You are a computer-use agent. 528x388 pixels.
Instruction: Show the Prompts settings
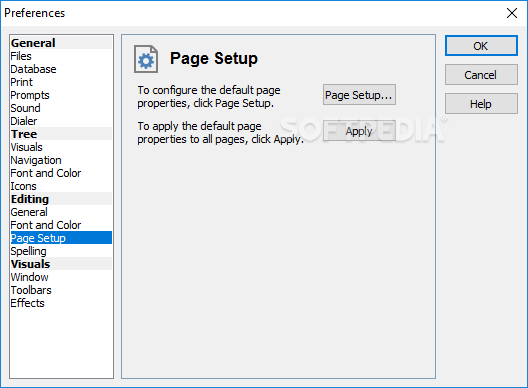[x=61, y=95]
